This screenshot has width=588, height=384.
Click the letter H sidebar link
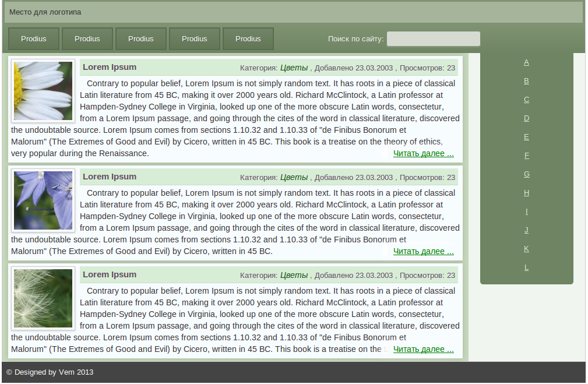tap(526, 193)
